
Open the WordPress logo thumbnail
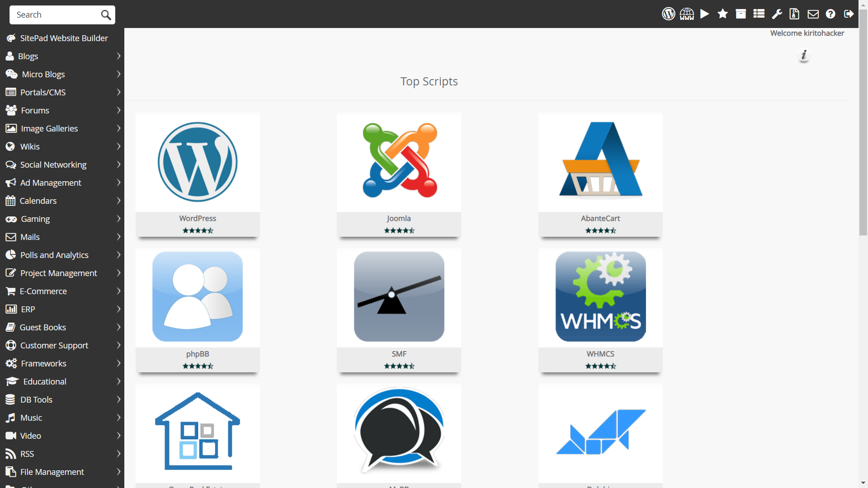pos(198,162)
